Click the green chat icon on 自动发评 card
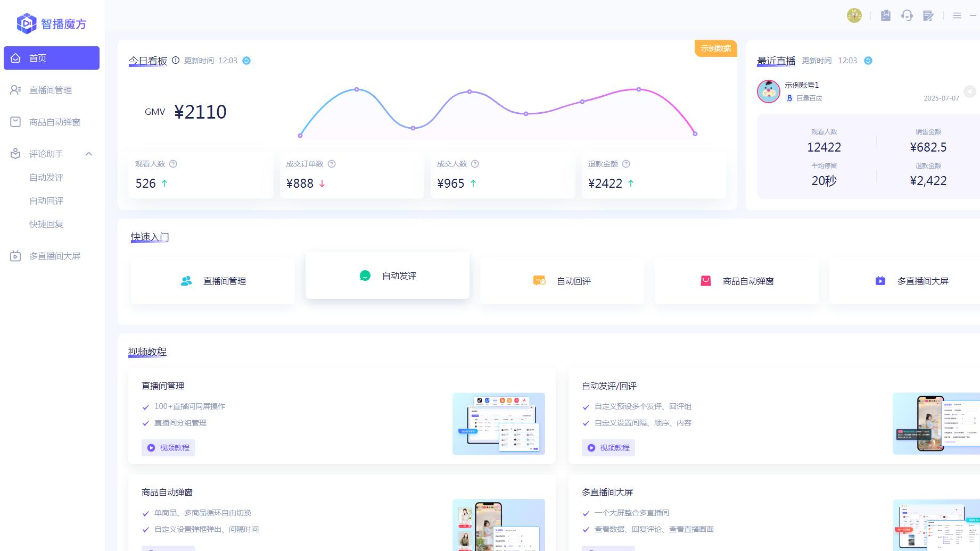The width and height of the screenshot is (980, 551). pyautogui.click(x=365, y=275)
